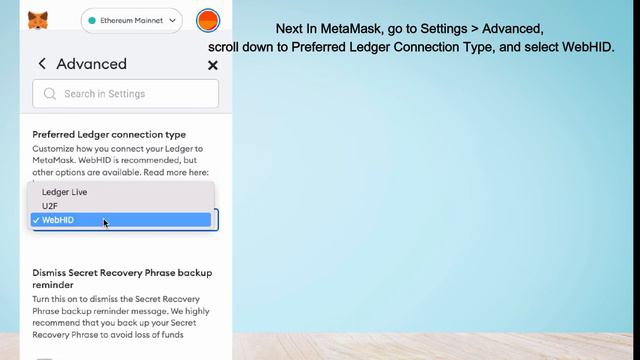Image resolution: width=640 pixels, height=360 pixels.
Task: Select Ledger Live connection option
Action: (x=121, y=192)
